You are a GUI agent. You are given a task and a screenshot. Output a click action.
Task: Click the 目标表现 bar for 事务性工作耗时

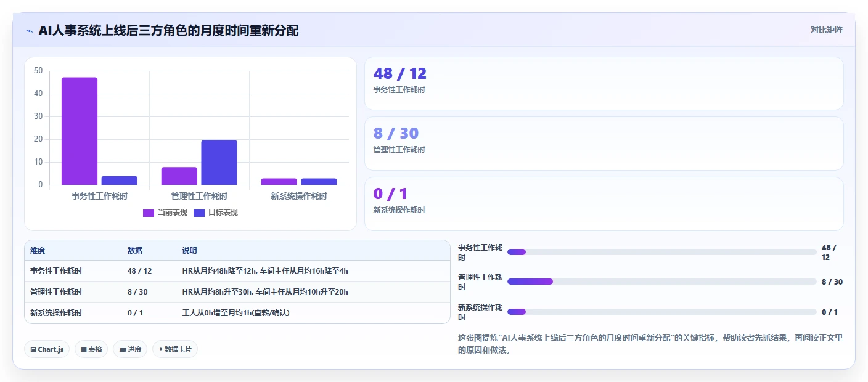coord(120,181)
